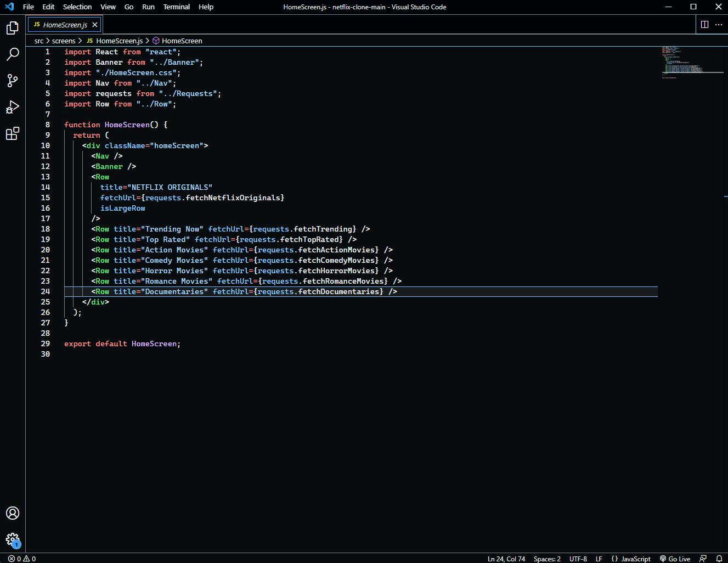Click the HomeScreen symbol breadcrumb
The height and width of the screenshot is (563, 728).
pos(177,41)
